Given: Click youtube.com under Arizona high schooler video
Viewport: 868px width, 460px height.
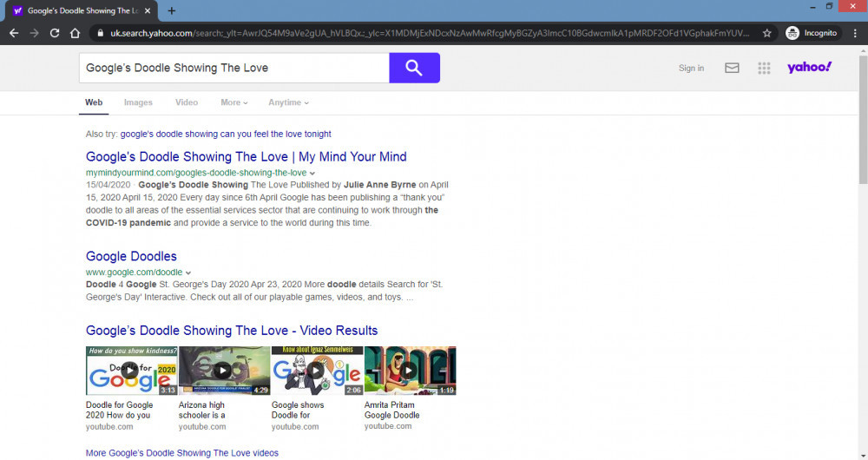Looking at the screenshot, I should click(202, 427).
